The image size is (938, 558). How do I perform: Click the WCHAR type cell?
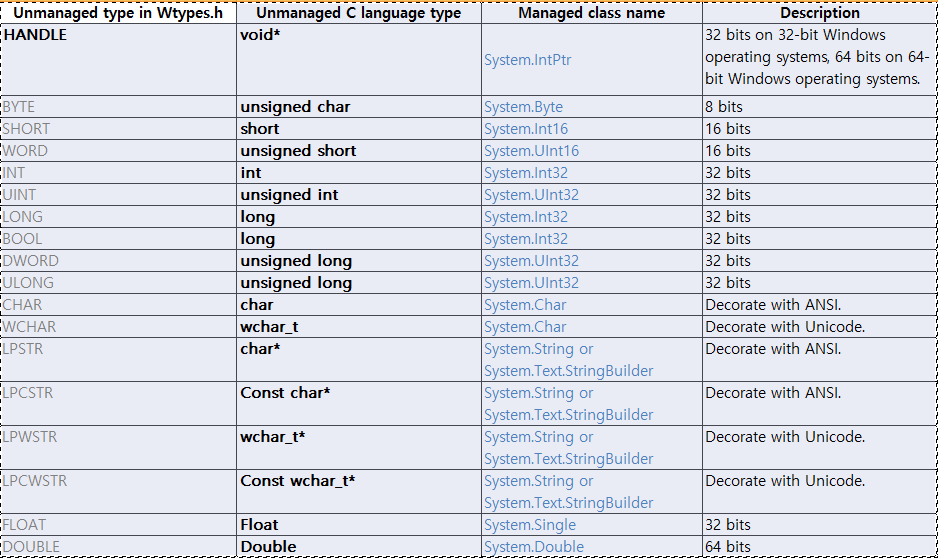pos(118,327)
